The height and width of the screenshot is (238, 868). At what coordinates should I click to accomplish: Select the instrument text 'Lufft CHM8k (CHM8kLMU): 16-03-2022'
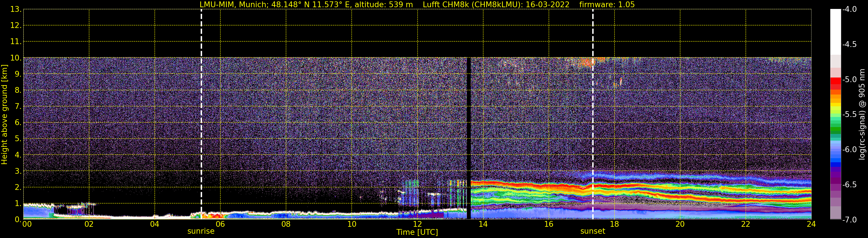(x=496, y=5)
